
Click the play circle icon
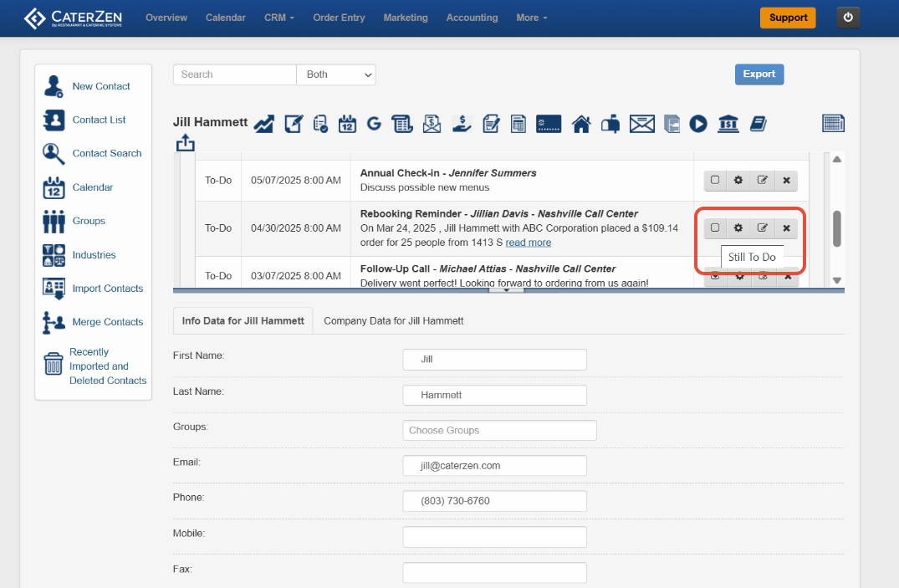[698, 123]
